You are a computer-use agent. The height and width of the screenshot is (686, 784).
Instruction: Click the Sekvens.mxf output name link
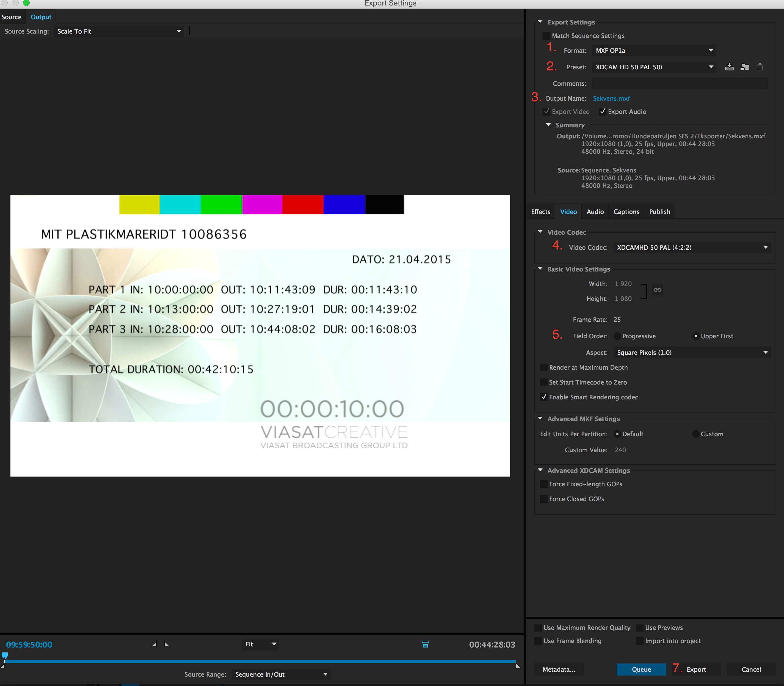pyautogui.click(x=611, y=98)
